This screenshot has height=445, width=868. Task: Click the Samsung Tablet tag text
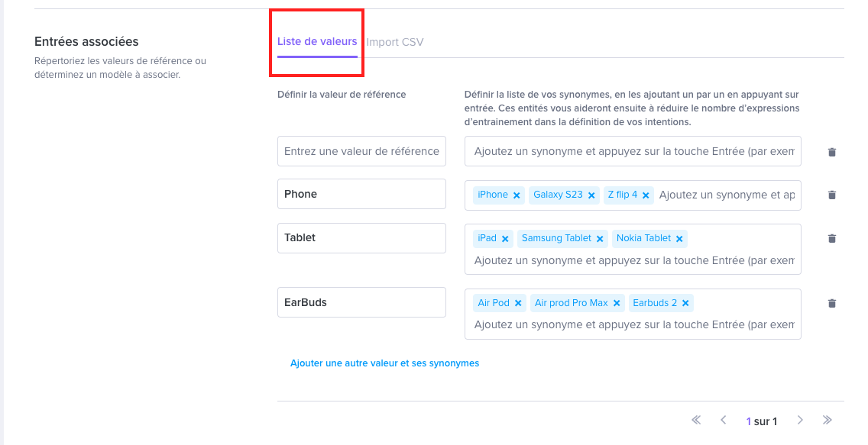click(556, 238)
